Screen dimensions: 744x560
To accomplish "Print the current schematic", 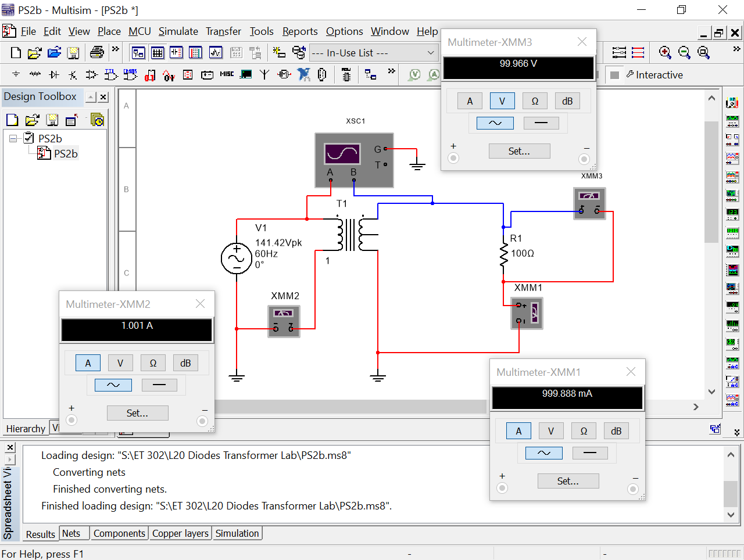I will tap(96, 52).
